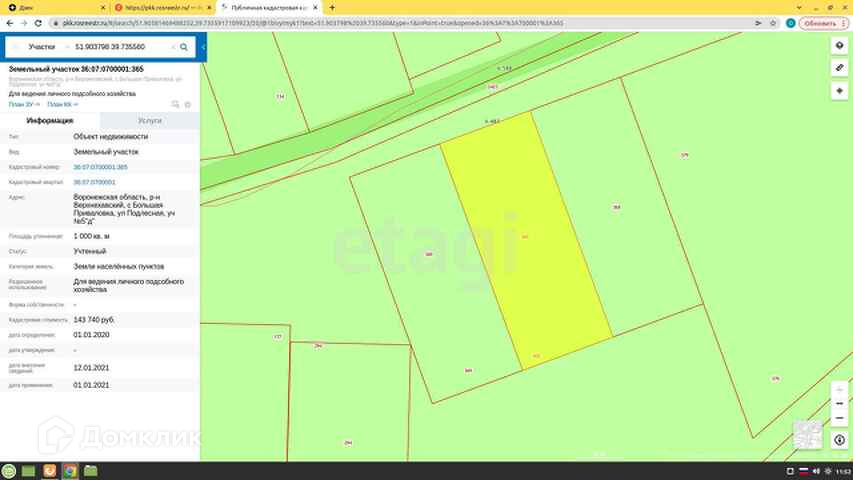Click the search magnifier icon in the search box
Viewport: 853px width, 480px height.
click(x=184, y=47)
